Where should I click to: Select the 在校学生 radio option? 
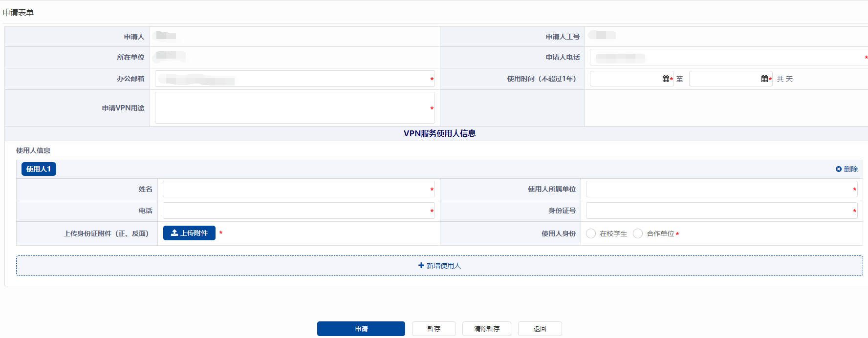coord(591,233)
